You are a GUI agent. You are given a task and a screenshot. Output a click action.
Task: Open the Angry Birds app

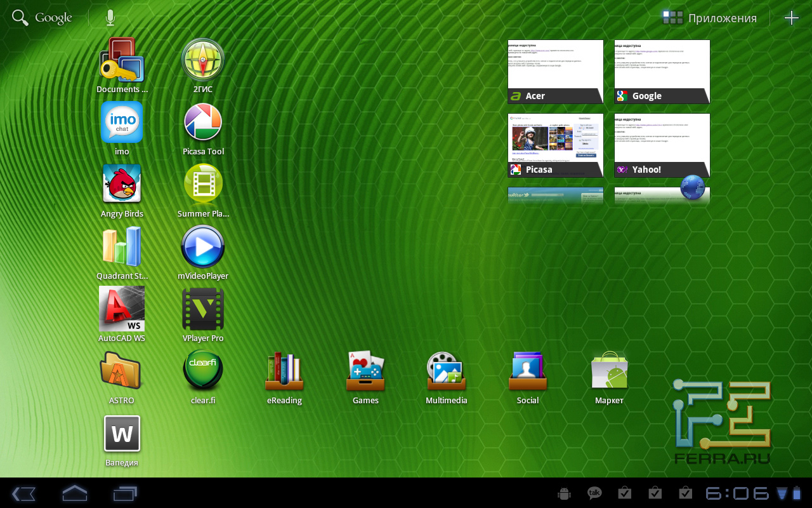coord(122,185)
